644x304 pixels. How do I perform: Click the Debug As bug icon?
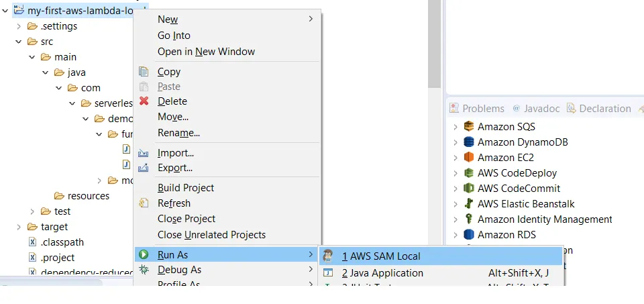pyautogui.click(x=144, y=270)
